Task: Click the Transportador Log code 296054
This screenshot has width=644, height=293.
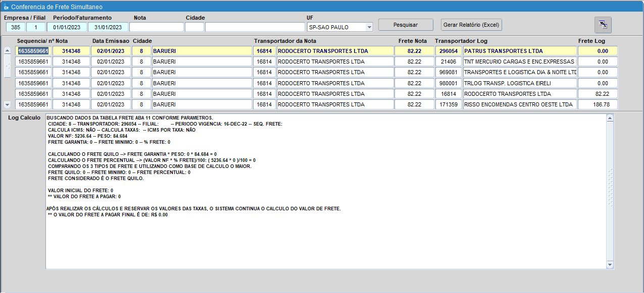Action: (449, 51)
